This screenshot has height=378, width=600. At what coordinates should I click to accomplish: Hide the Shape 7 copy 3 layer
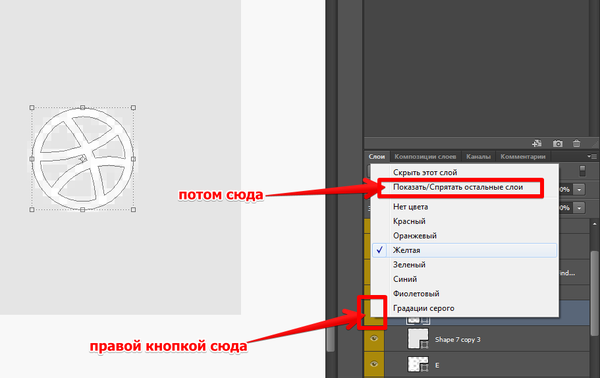point(374,339)
